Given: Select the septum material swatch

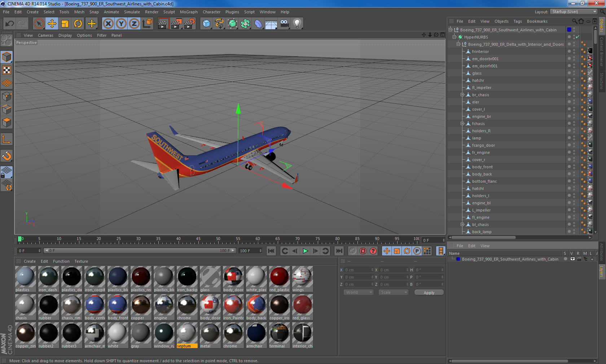Looking at the screenshot, I should click(187, 335).
